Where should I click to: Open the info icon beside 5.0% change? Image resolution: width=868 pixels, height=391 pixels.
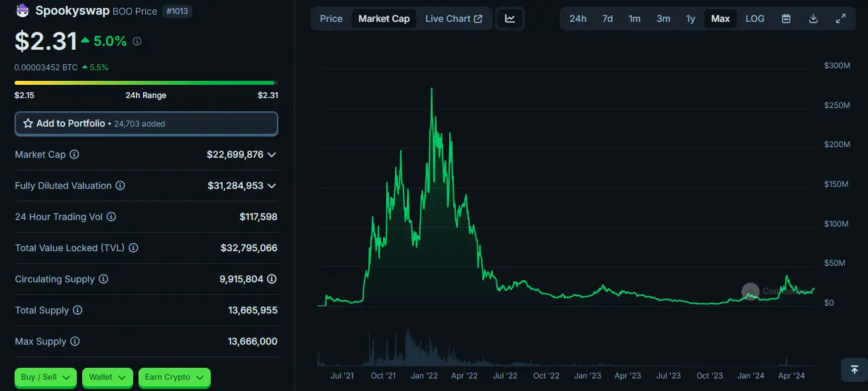click(x=137, y=41)
